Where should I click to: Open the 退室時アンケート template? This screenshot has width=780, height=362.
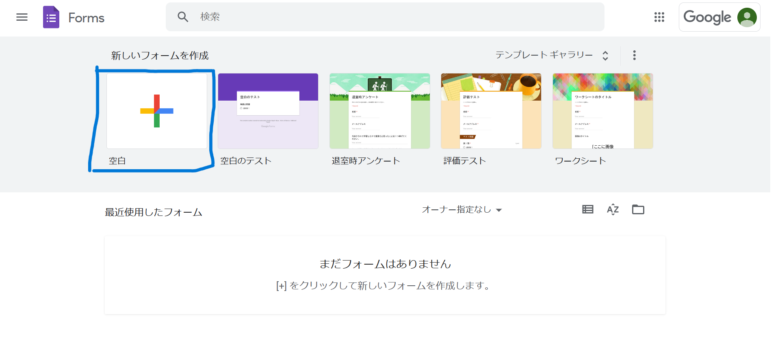tap(380, 111)
